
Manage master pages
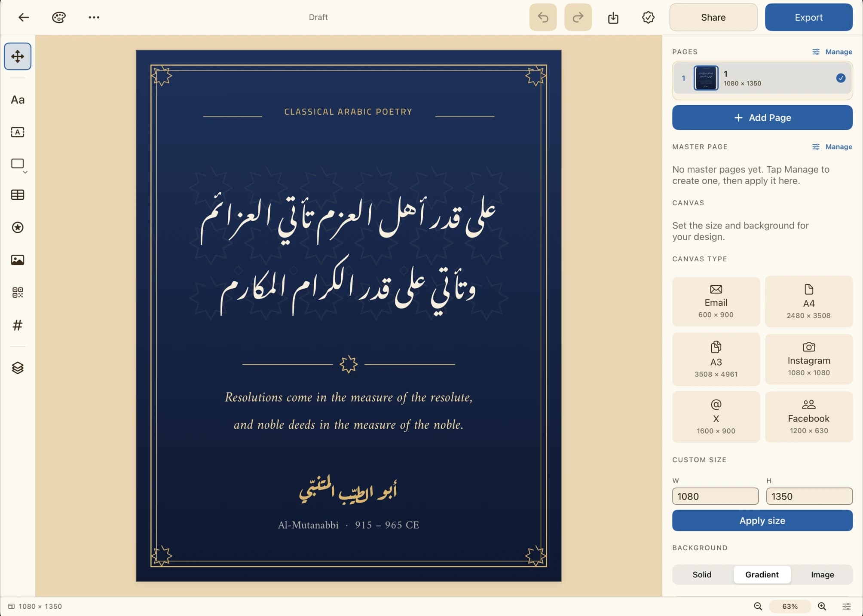(x=832, y=146)
